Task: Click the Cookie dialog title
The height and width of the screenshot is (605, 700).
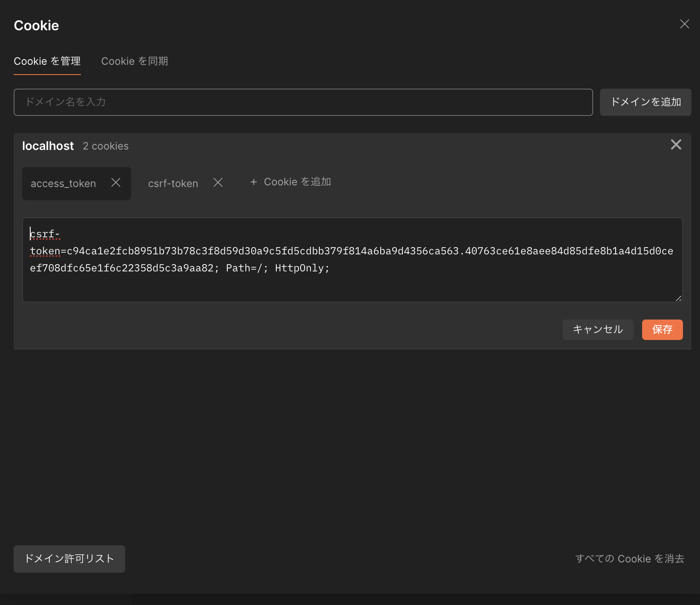Action: tap(36, 26)
